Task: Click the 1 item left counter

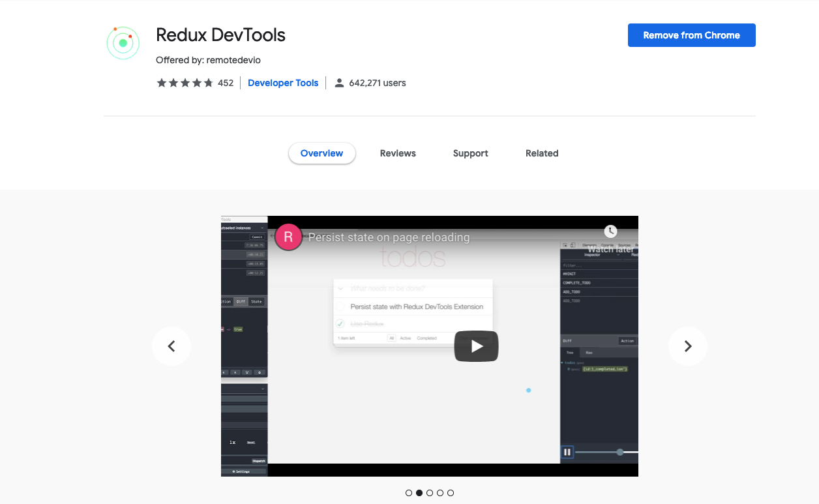Action: (346, 338)
